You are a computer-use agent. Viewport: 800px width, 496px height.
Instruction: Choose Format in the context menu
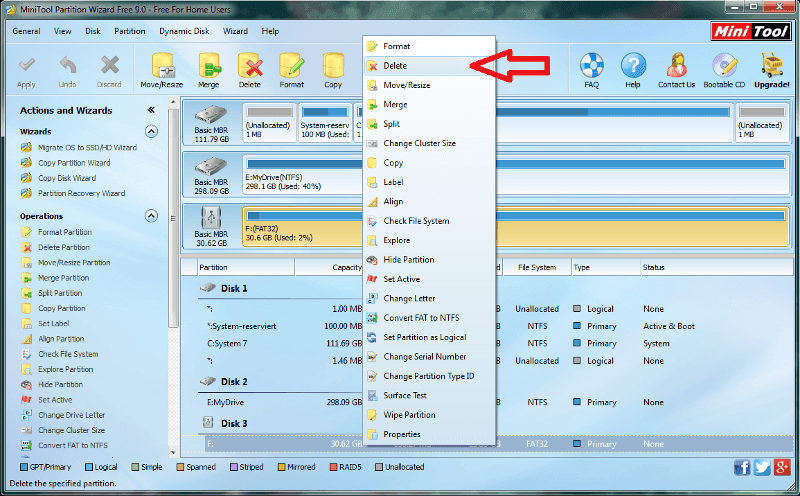(429, 46)
